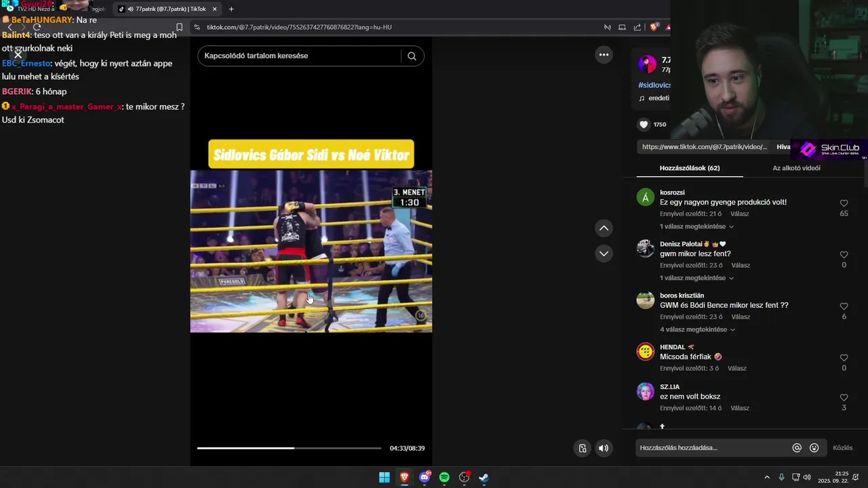This screenshot has width=868, height=488.
Task: Like Denisz Palotai's comment heart
Action: [x=844, y=255]
